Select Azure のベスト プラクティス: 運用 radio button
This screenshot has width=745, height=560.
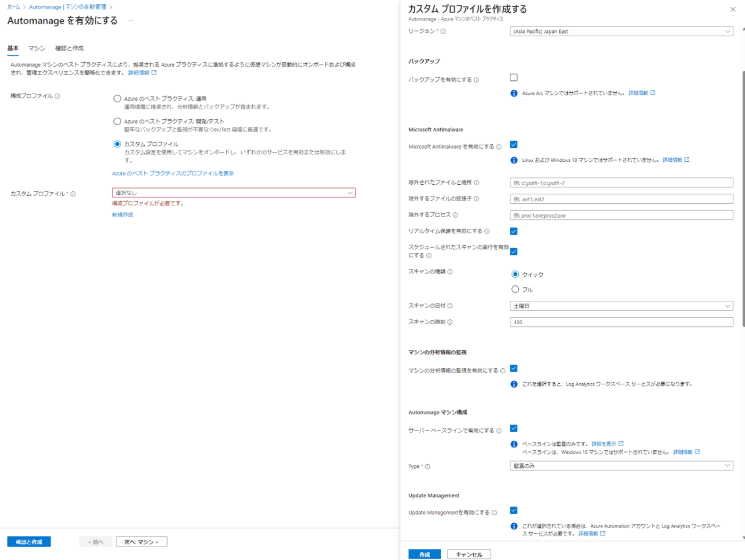tap(117, 98)
